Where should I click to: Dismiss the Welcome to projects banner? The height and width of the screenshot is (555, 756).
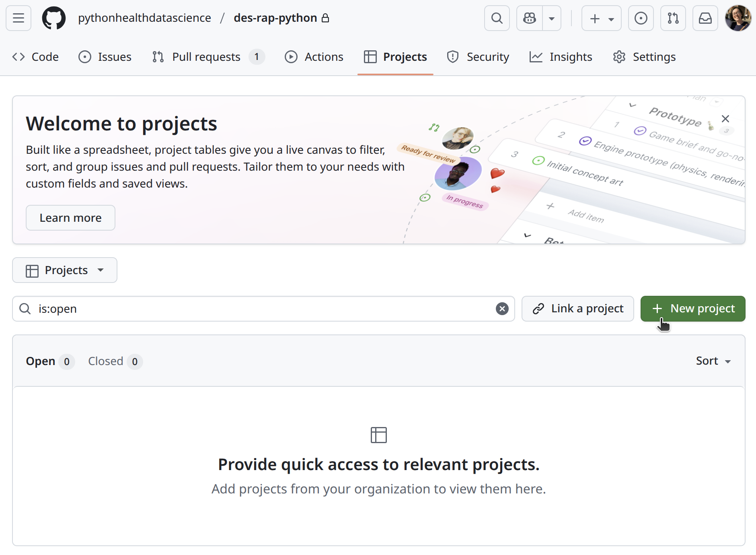tap(725, 119)
